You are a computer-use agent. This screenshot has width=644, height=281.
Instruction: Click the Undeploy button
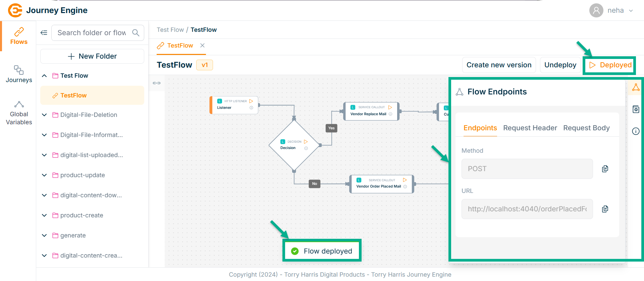[x=560, y=65]
